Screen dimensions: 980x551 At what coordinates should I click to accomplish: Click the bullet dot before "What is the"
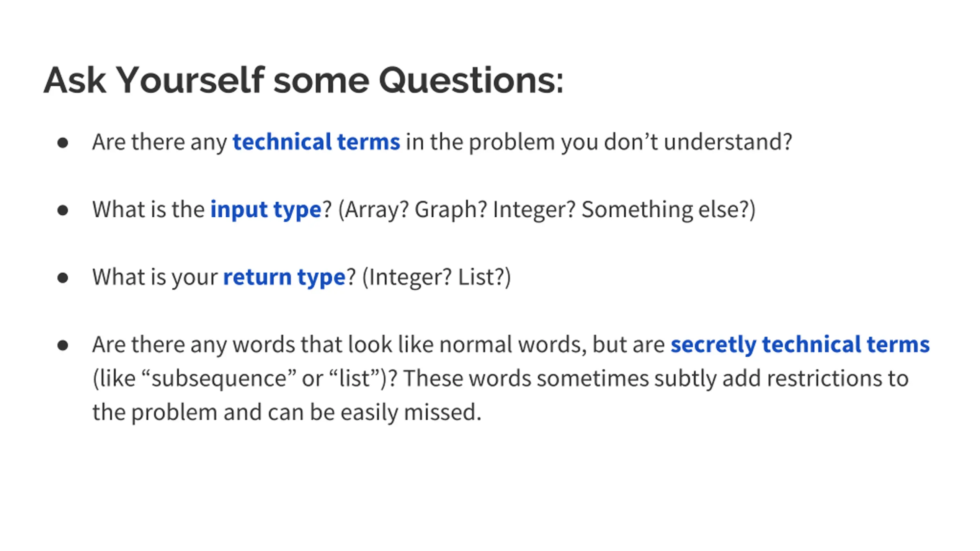pos(62,210)
